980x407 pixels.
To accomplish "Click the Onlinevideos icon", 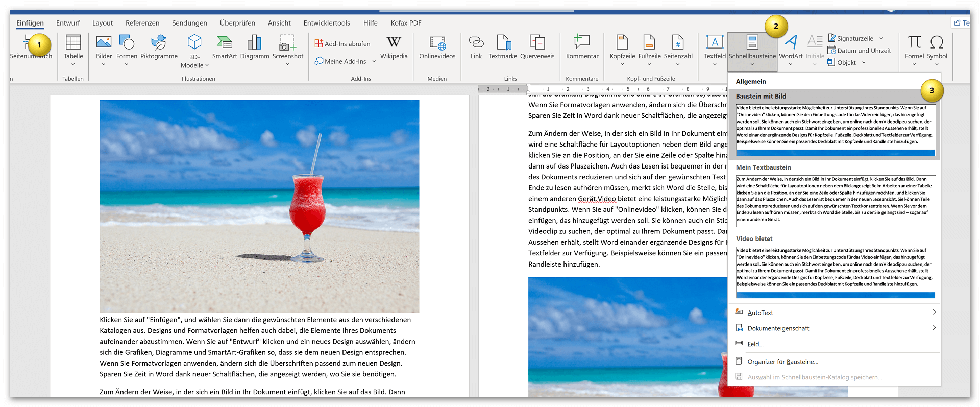I will click(x=437, y=47).
